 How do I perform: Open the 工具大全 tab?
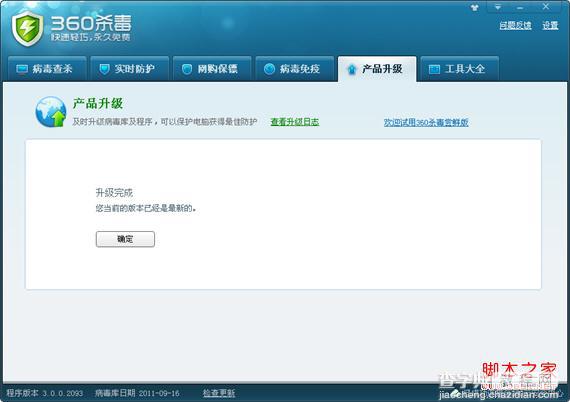[459, 69]
